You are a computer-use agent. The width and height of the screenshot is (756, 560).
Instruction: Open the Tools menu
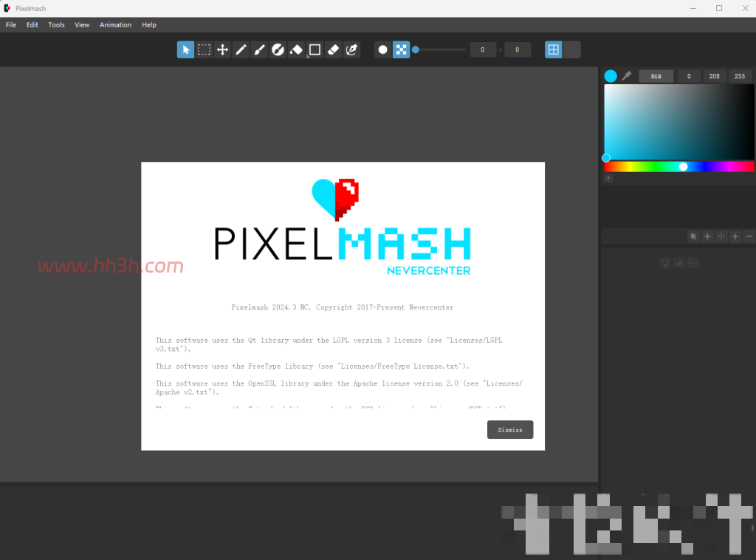56,24
